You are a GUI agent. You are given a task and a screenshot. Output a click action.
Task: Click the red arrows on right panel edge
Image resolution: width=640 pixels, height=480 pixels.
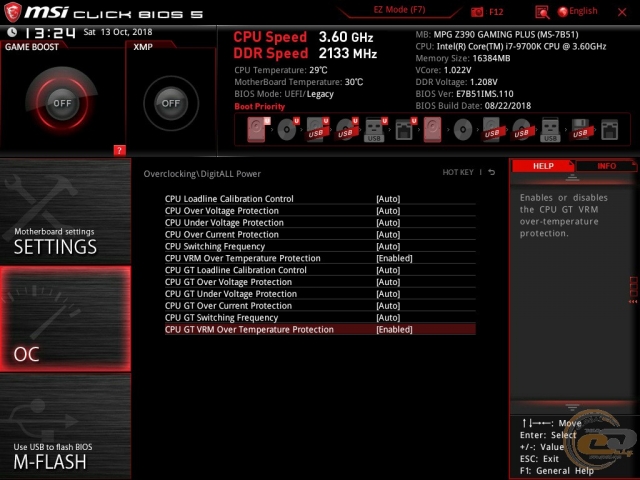coord(633,302)
